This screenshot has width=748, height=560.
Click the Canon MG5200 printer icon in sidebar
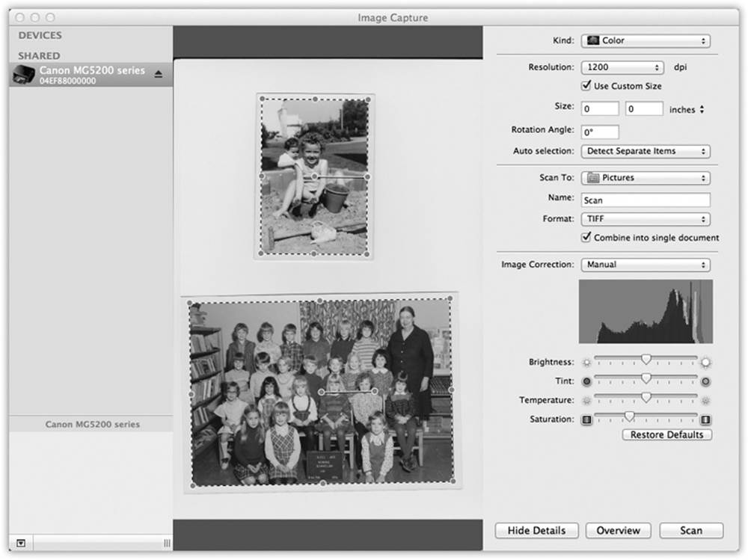24,75
